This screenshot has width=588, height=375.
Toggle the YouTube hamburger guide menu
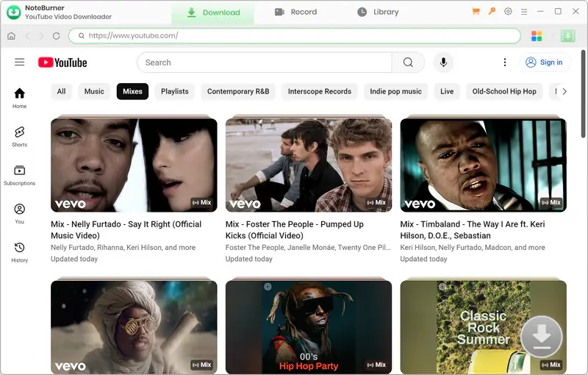click(20, 63)
